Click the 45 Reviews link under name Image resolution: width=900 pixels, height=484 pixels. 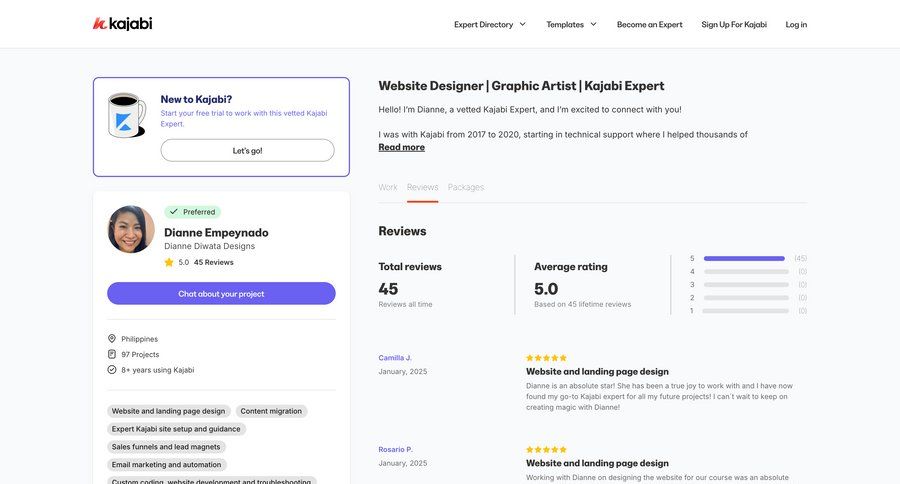click(214, 262)
